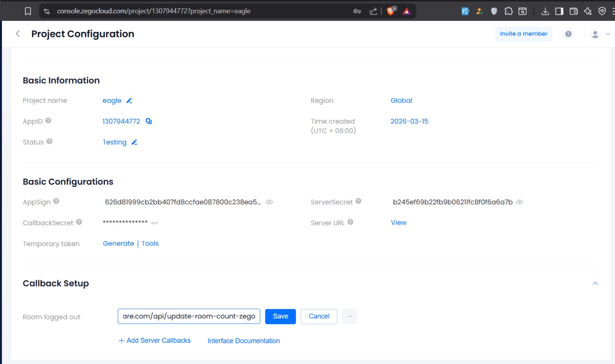
Task: Show the CallbackSecret help tooltip
Action: 79,222
